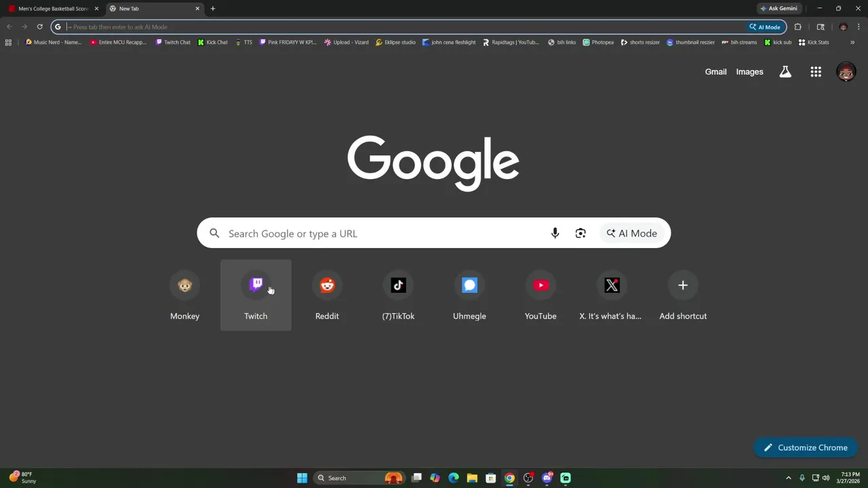Open the Pink FRIDAYY bookmark

(x=288, y=42)
